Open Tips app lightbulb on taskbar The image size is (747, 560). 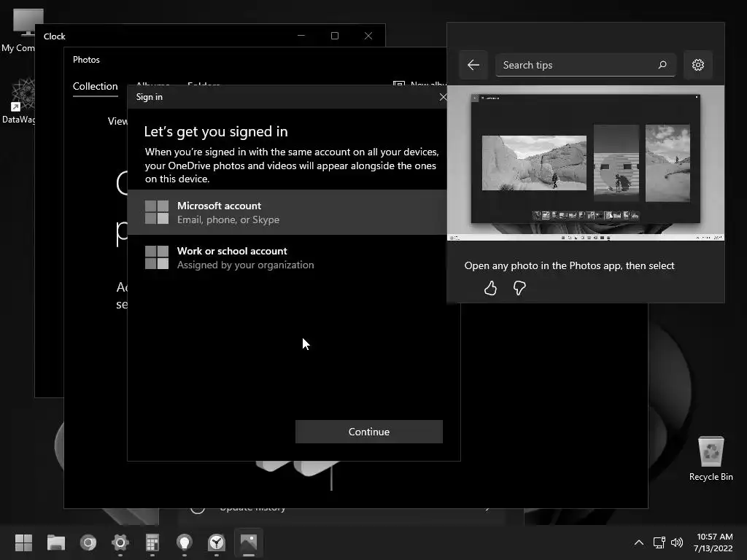(x=185, y=542)
